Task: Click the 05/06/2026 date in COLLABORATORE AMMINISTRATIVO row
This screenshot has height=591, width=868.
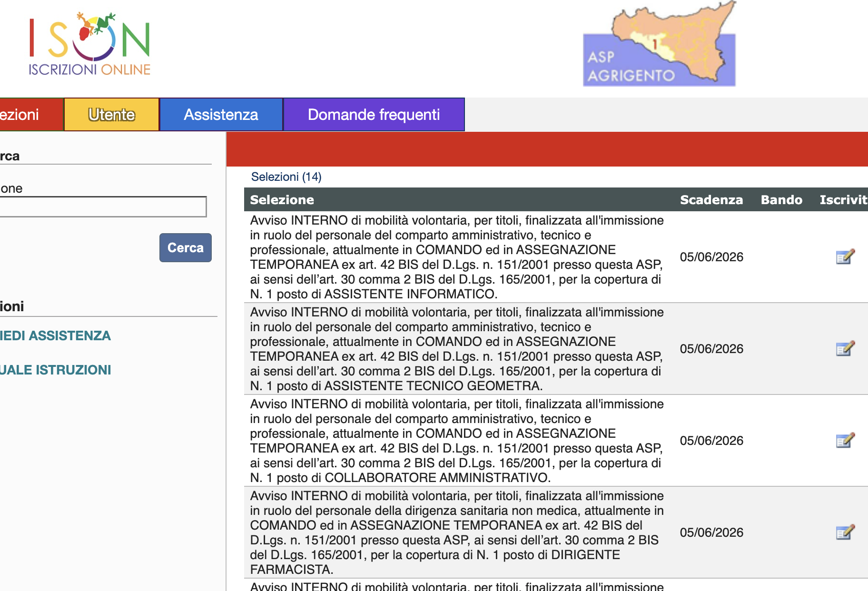Action: (x=711, y=441)
